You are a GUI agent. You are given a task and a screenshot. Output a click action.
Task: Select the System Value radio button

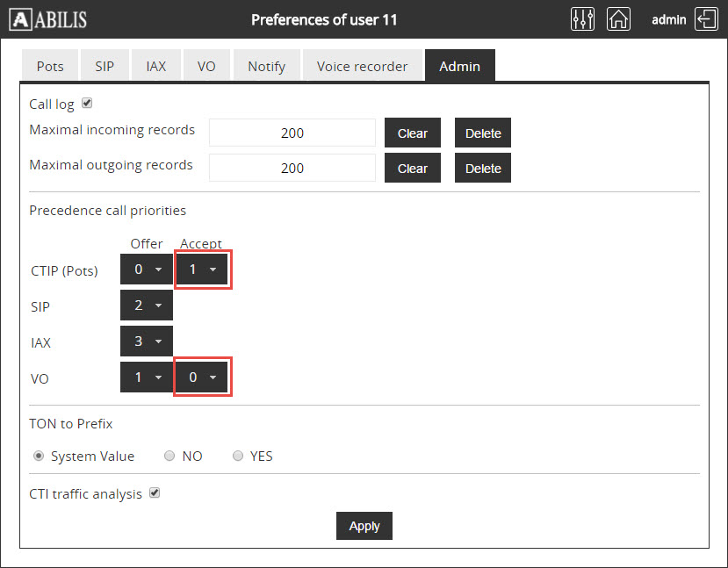point(38,456)
